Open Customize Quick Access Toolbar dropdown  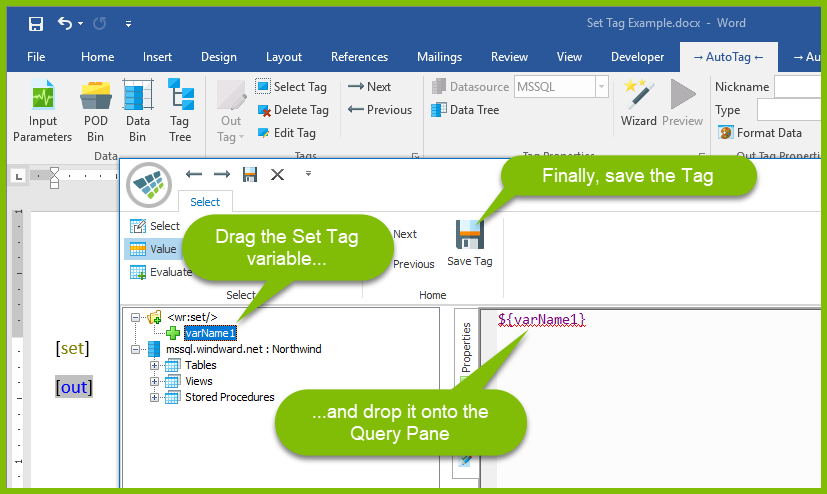128,24
